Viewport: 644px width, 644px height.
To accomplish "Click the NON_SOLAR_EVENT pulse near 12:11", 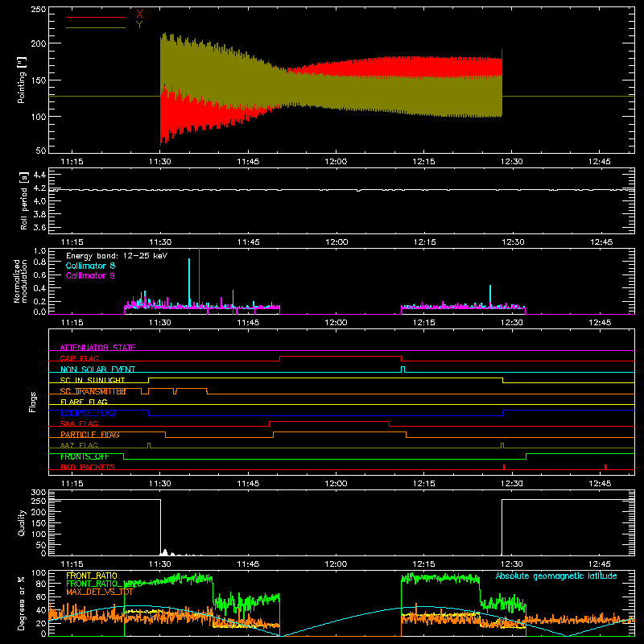I will click(x=403, y=369).
